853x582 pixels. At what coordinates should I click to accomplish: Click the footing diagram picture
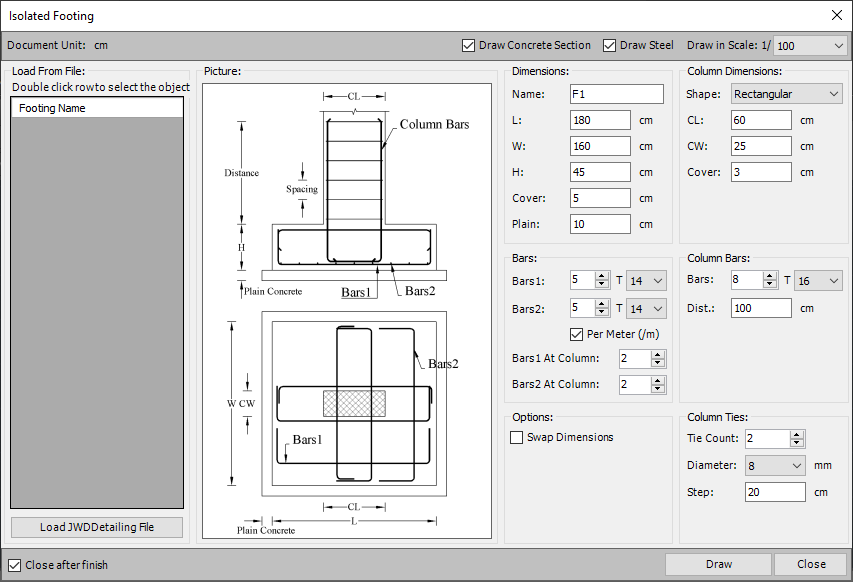tap(346, 310)
